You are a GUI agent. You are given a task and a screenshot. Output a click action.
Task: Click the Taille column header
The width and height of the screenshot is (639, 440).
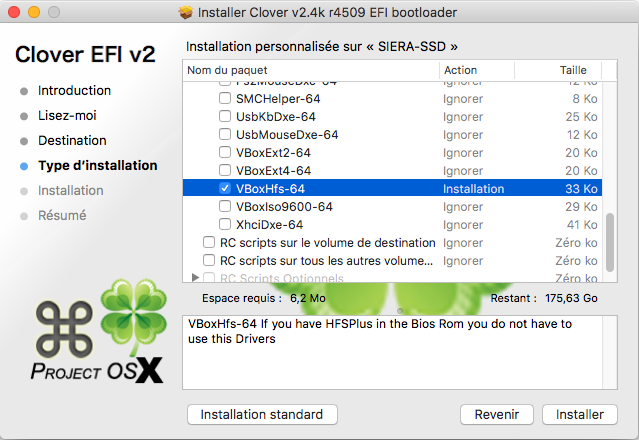[x=558, y=70]
